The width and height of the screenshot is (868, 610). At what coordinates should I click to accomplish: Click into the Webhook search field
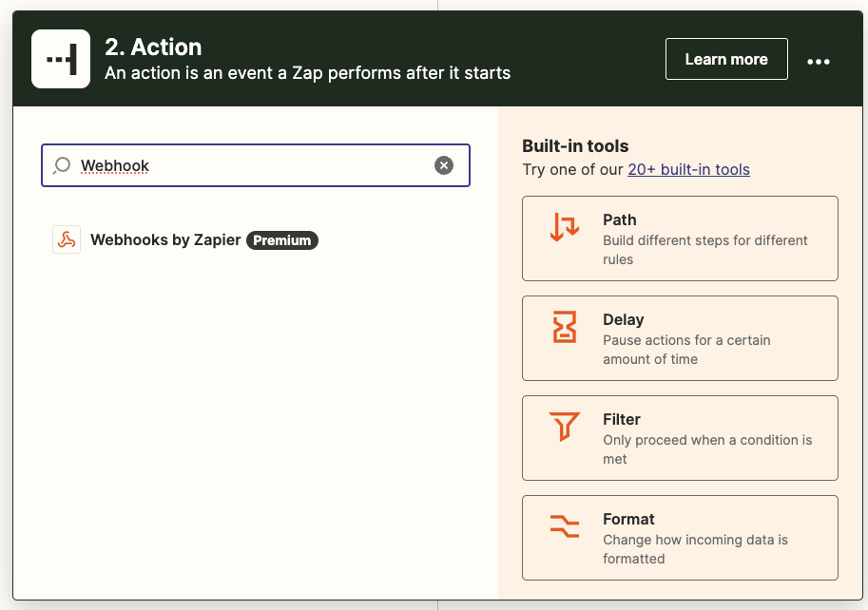pyautogui.click(x=256, y=165)
